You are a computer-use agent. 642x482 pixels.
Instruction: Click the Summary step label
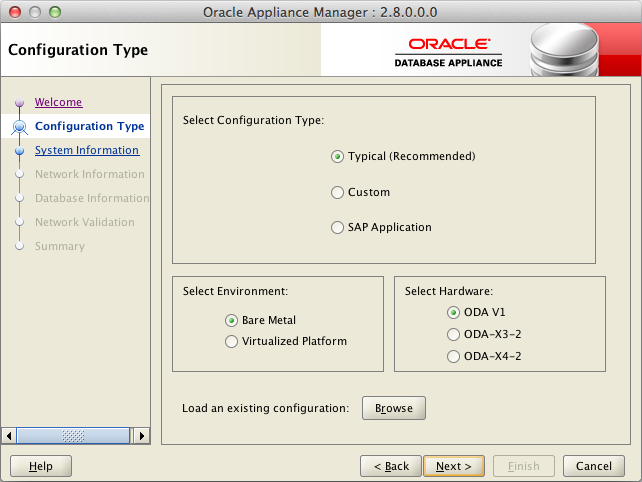pyautogui.click(x=60, y=246)
